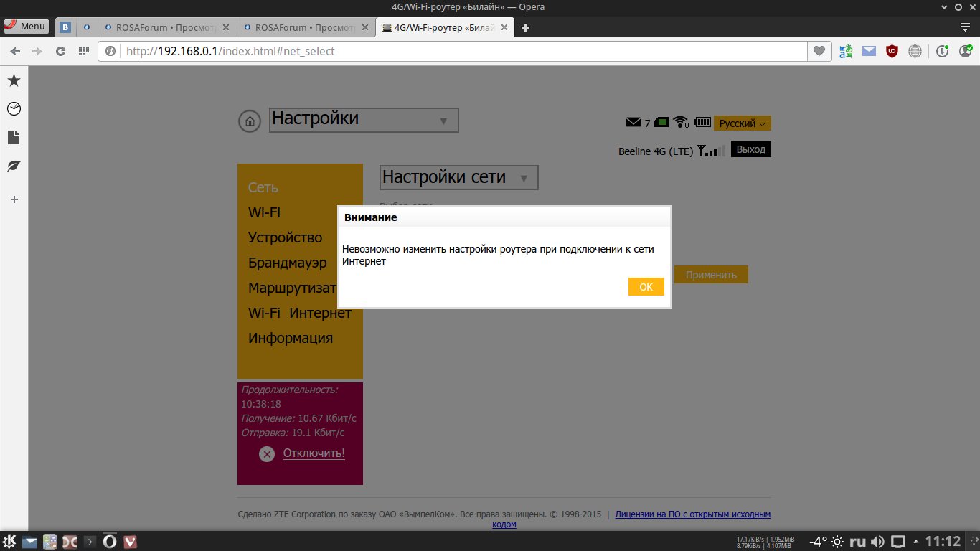This screenshot has width=980, height=551.
Task: Close the second ROSAForum tab
Action: tap(365, 28)
